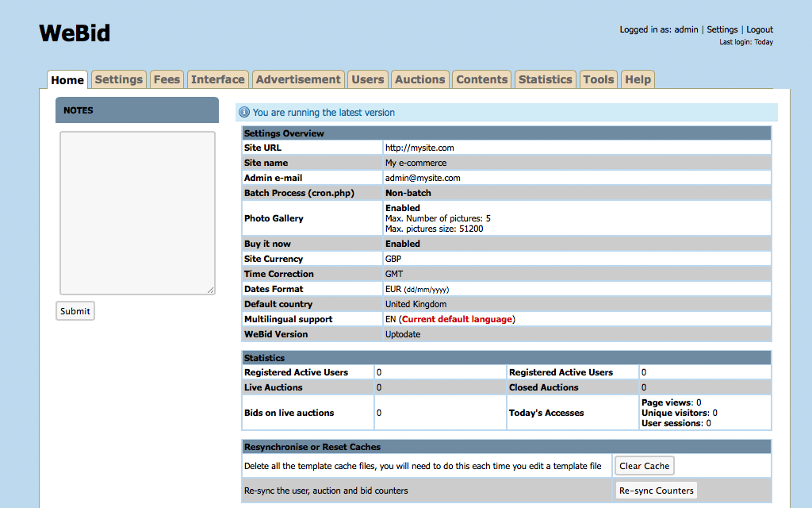
Task: Switch to the Contents tab
Action: [481, 79]
